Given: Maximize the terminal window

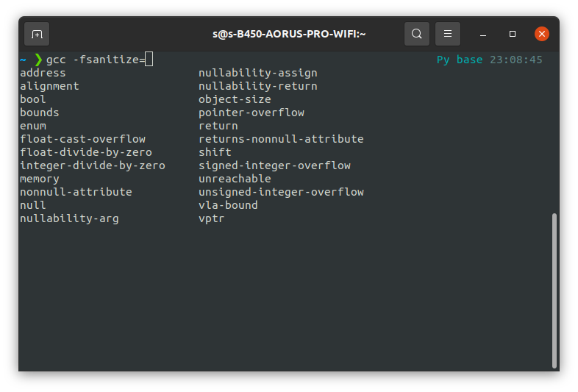Looking at the screenshot, I should (x=513, y=34).
